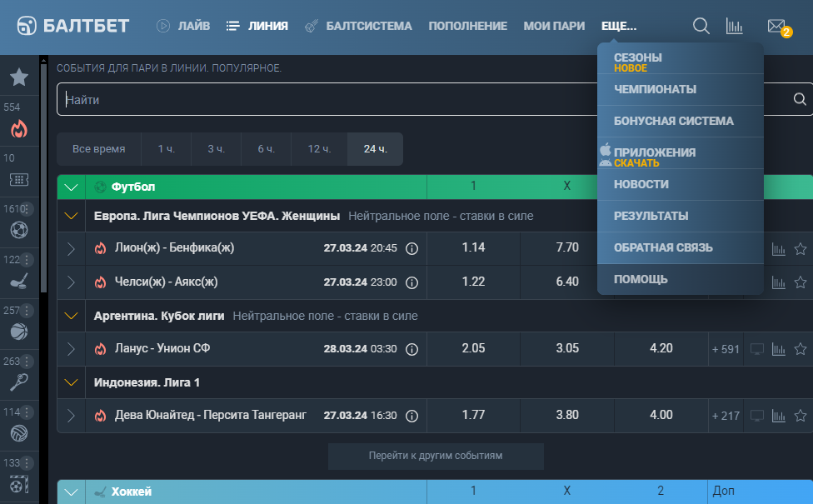Open the ЛИНИЯ tab
The image size is (813, 504).
point(257,26)
